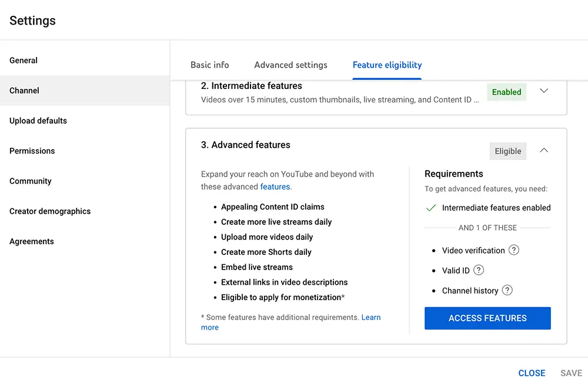Screen dimensions: 588x389
Task: Switch to the Basic info tab
Action: pyautogui.click(x=210, y=65)
